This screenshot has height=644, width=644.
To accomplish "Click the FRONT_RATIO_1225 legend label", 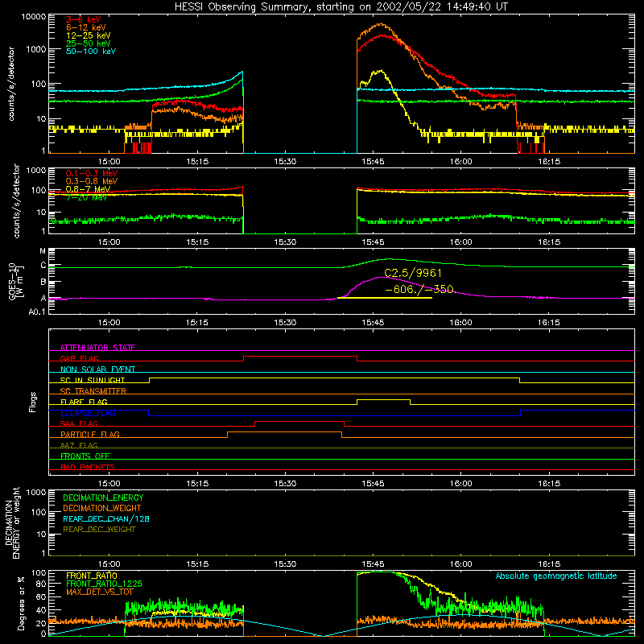I will point(104,584).
